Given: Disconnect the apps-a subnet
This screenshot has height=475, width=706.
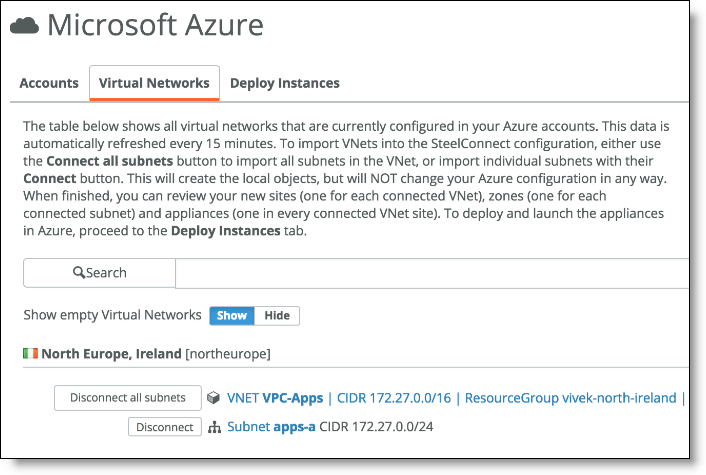Looking at the screenshot, I should pos(165,427).
